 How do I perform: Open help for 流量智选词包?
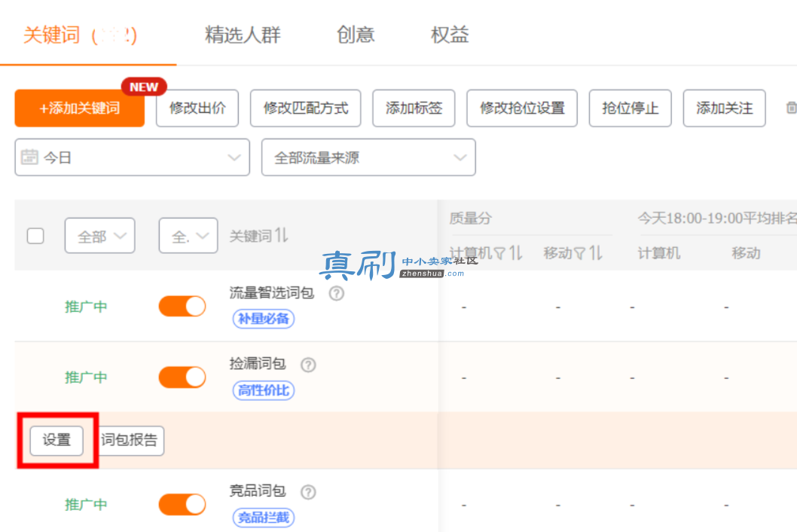[x=336, y=293]
